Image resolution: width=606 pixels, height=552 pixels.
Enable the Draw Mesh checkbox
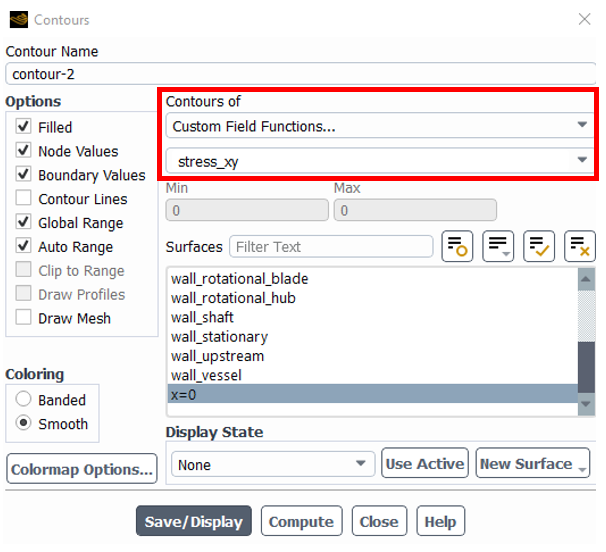pos(23,317)
